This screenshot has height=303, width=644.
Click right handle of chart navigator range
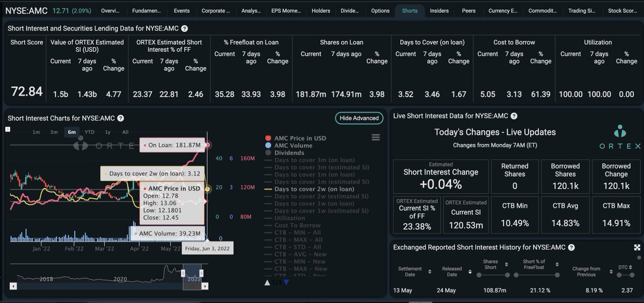(x=201, y=273)
